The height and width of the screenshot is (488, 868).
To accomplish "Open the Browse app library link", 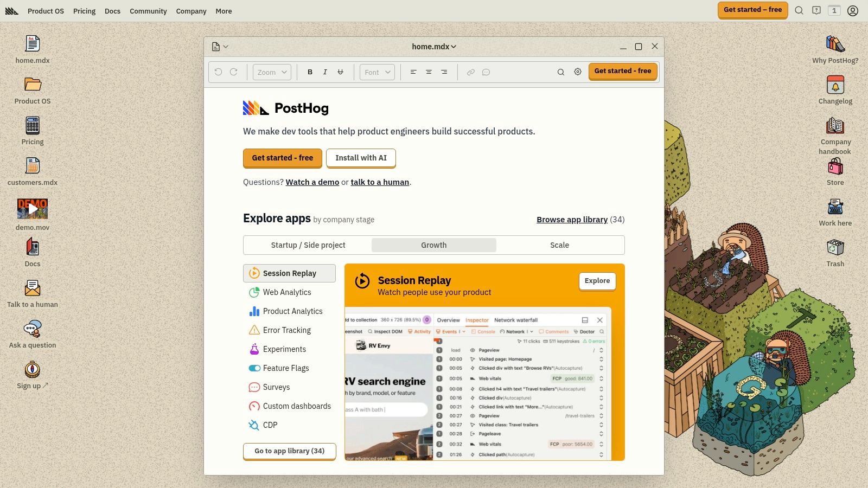I will [572, 220].
